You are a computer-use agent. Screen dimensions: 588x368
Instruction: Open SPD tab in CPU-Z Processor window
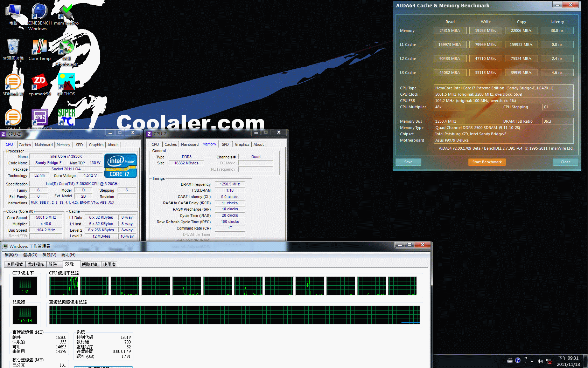(79, 145)
